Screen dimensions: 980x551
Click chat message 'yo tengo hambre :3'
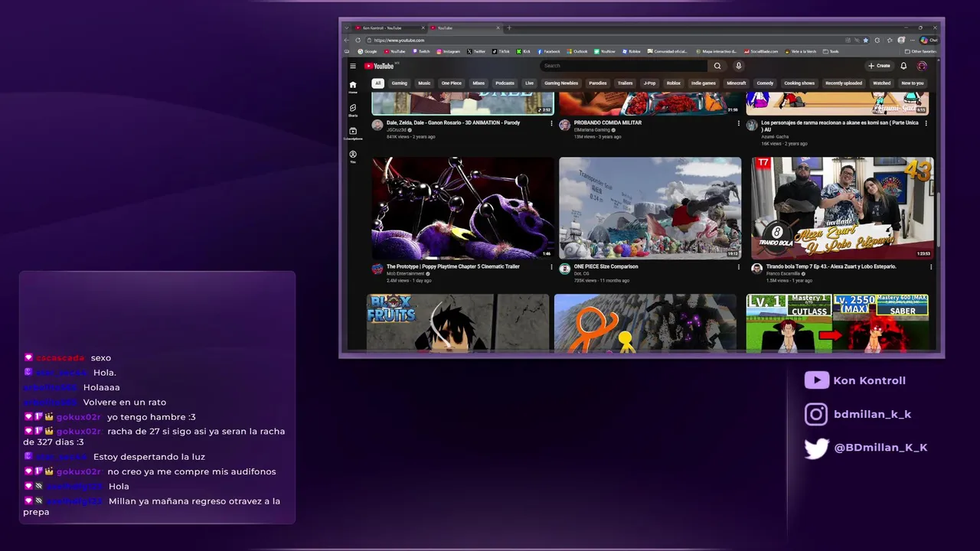[x=152, y=417]
